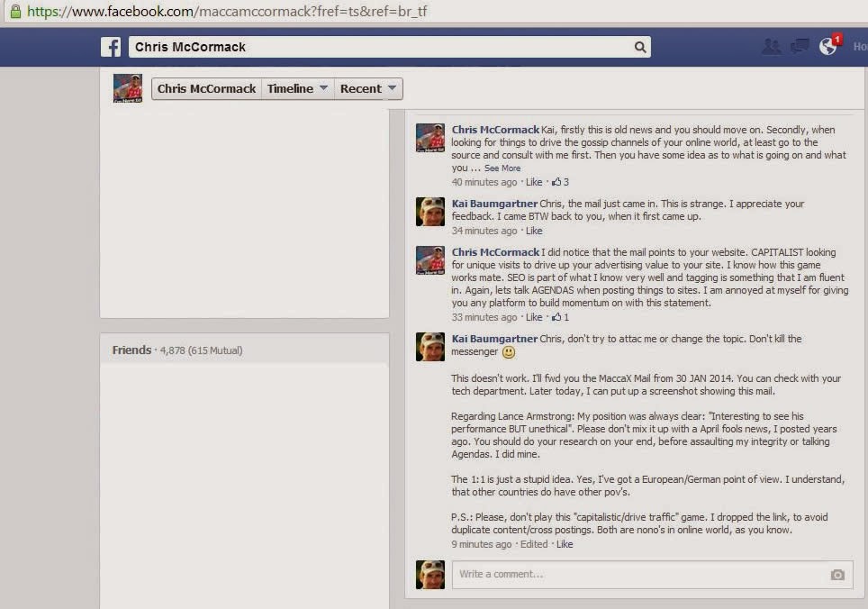The image size is (868, 609).
Task: Click the browser URL address bar
Action: coord(434,11)
